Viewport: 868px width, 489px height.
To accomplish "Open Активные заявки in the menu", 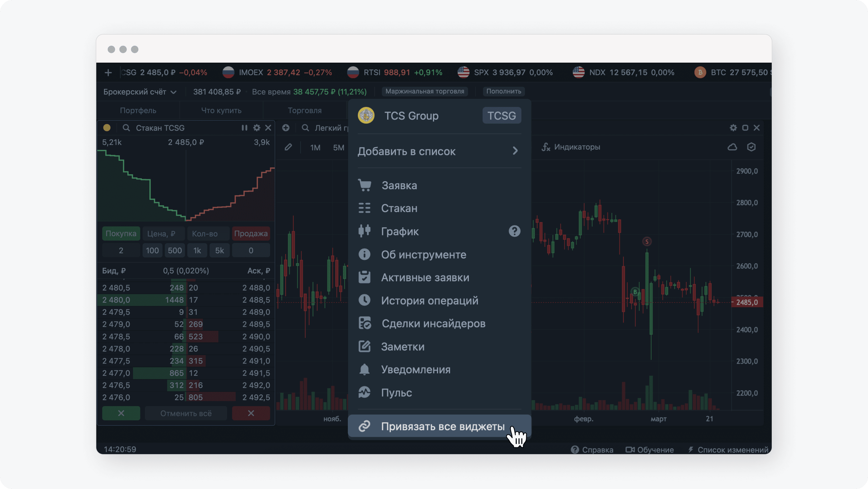I will coord(439,277).
